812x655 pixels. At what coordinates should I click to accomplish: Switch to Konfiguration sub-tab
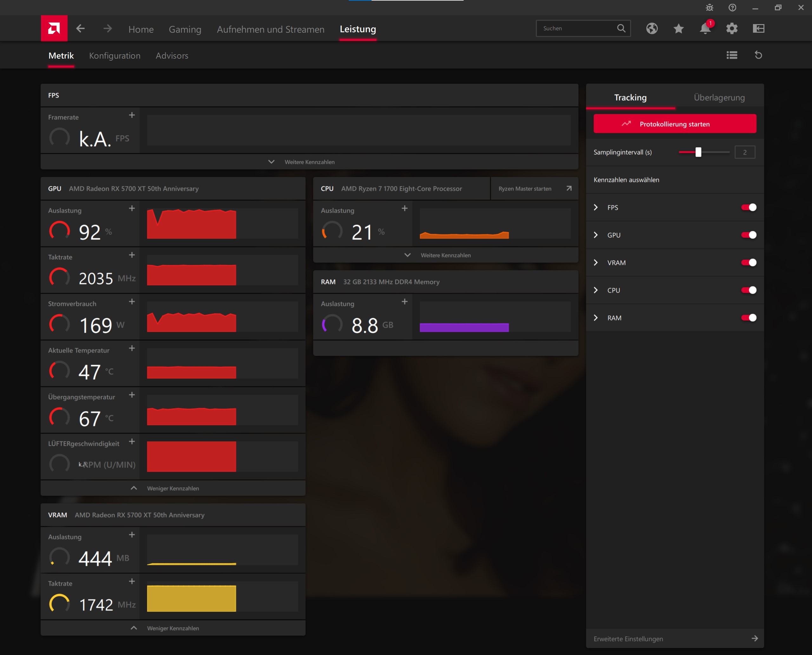[115, 56]
